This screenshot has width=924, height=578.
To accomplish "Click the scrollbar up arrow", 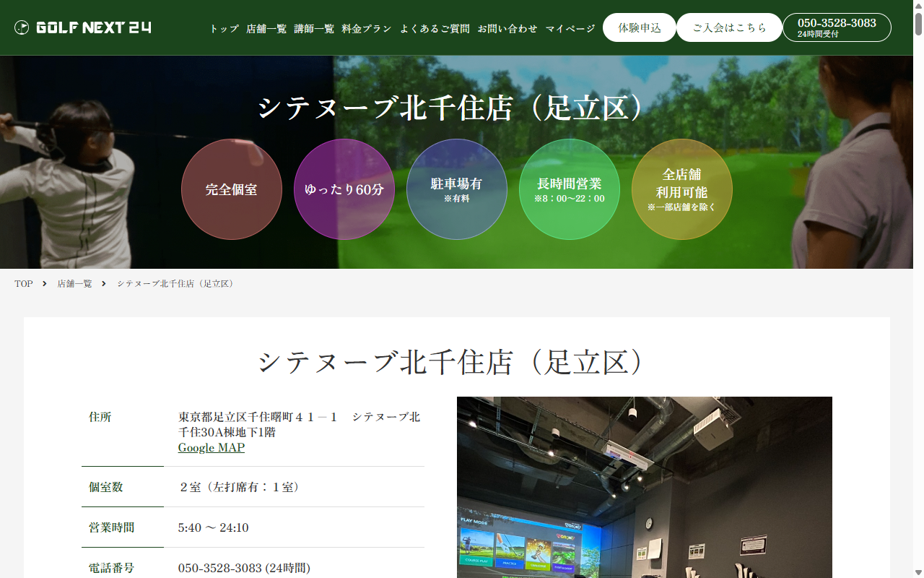I will point(918,6).
